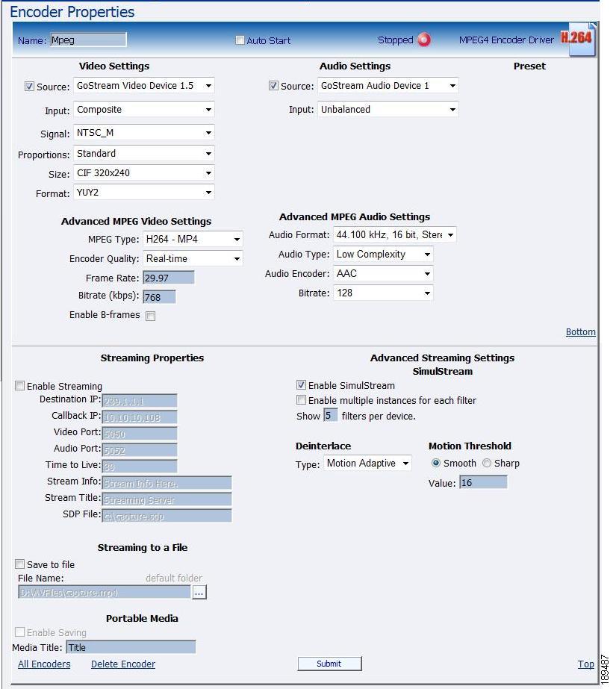Click the File Name path field
This screenshot has width=616, height=689.
click(x=105, y=592)
